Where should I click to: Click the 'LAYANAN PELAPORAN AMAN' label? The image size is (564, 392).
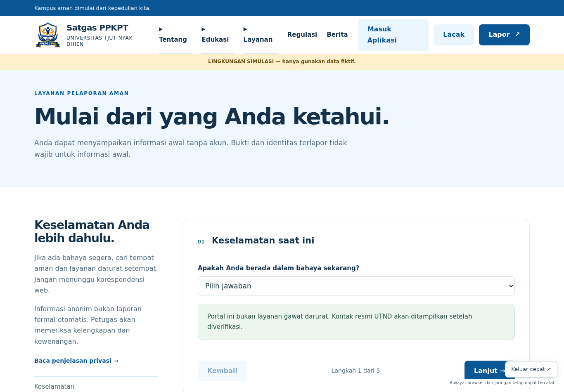click(82, 93)
